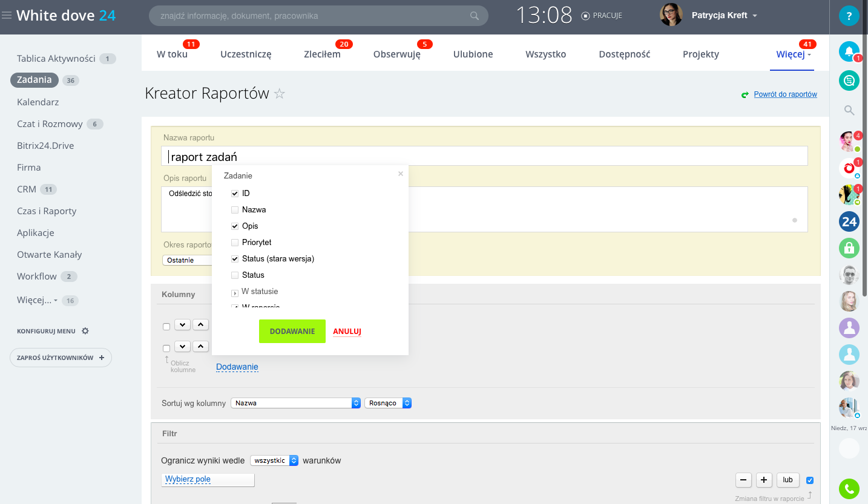
Task: Click the gear icon next to Konfiguruj menu
Action: pyautogui.click(x=85, y=331)
